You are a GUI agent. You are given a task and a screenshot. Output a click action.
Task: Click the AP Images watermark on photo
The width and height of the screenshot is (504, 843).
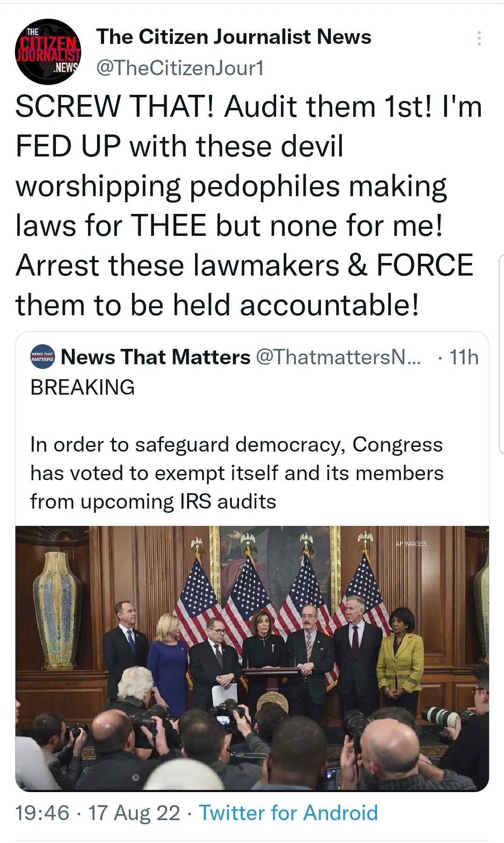[x=411, y=544]
